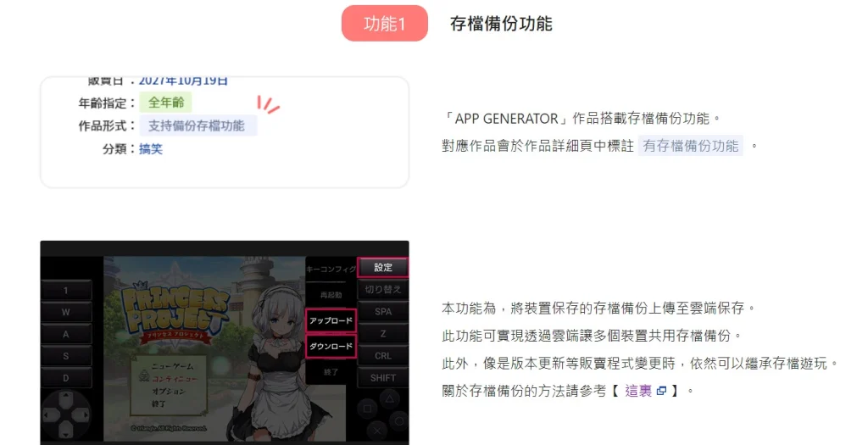Click the 「APP GENERATOR」 description line
Screen dimensions: 868x445
[581, 119]
